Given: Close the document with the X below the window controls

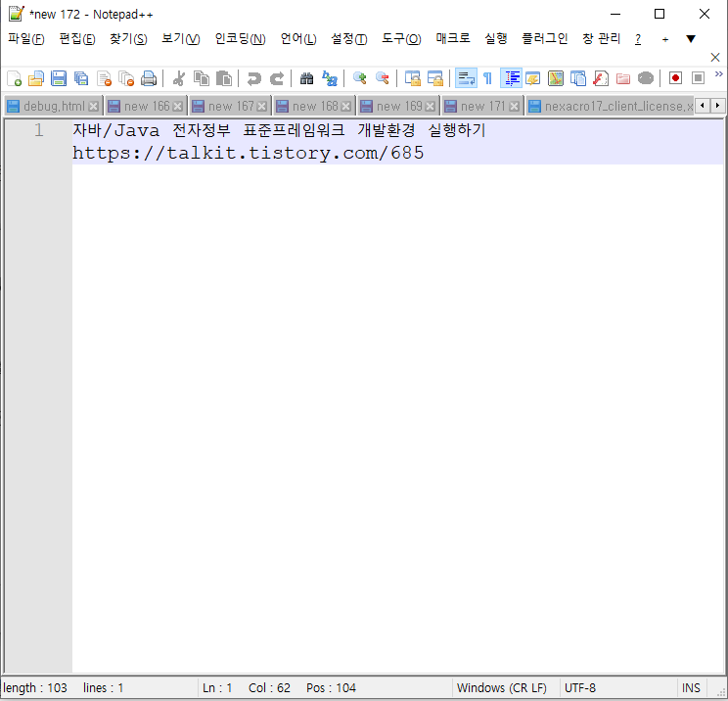Looking at the screenshot, I should [x=715, y=57].
